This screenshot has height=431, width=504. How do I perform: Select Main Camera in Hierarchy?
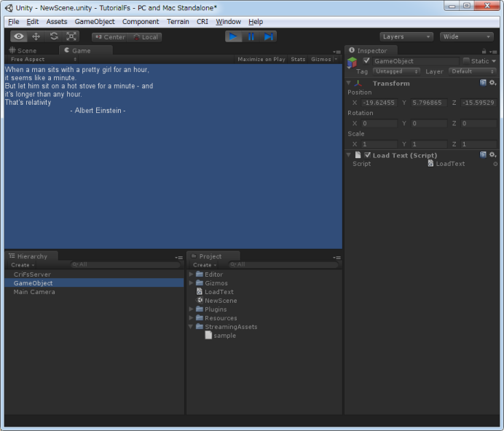pyautogui.click(x=34, y=292)
